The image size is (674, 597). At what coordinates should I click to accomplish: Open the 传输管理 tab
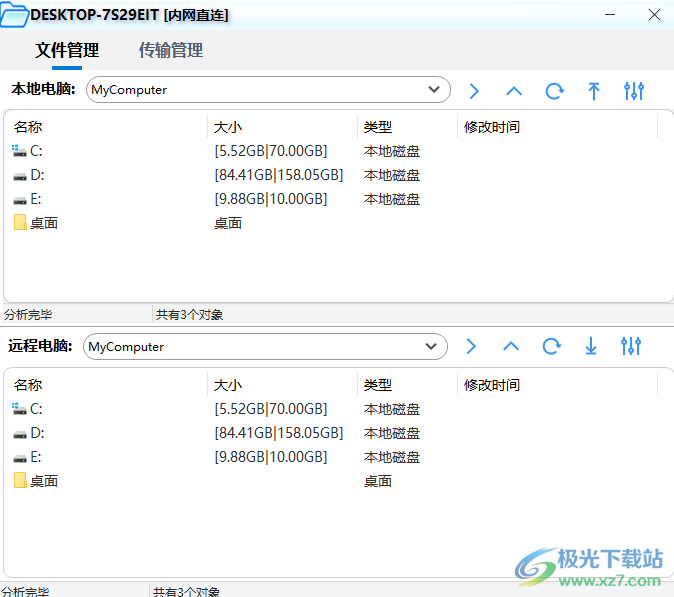click(x=171, y=50)
